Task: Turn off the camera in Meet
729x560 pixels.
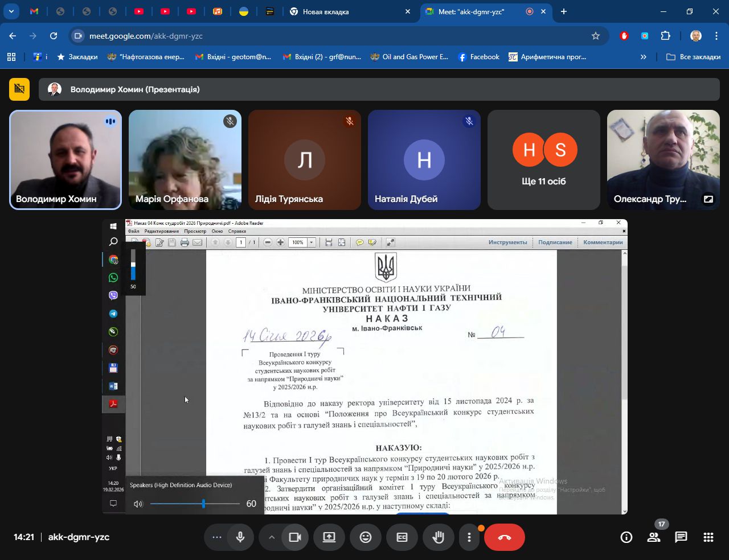Action: click(x=296, y=537)
